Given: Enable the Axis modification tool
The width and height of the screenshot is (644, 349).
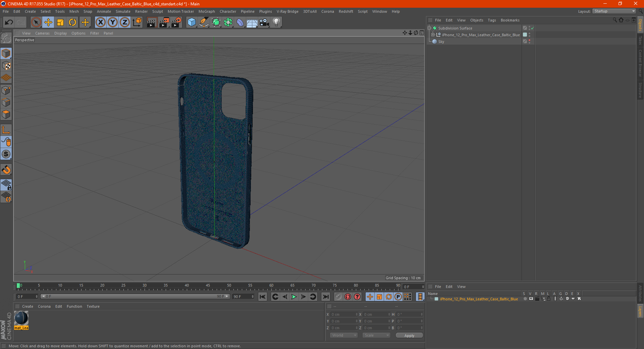Looking at the screenshot, I should (x=6, y=130).
